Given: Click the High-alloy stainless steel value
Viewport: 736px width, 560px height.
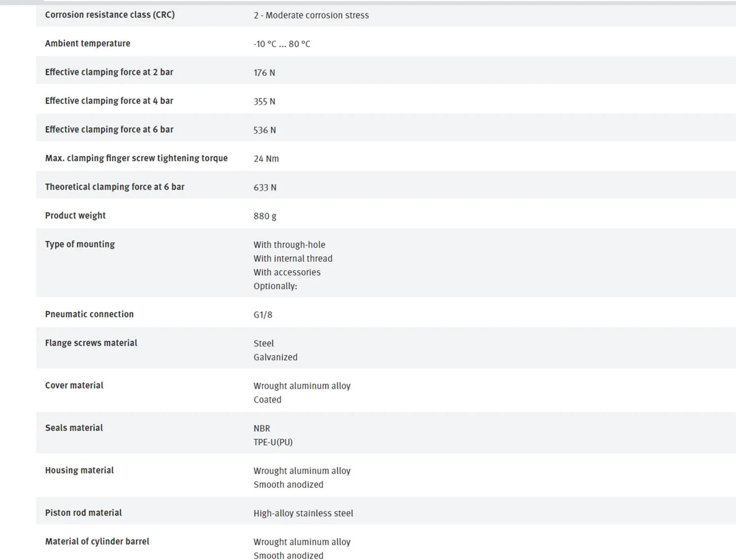Looking at the screenshot, I should point(303,513).
